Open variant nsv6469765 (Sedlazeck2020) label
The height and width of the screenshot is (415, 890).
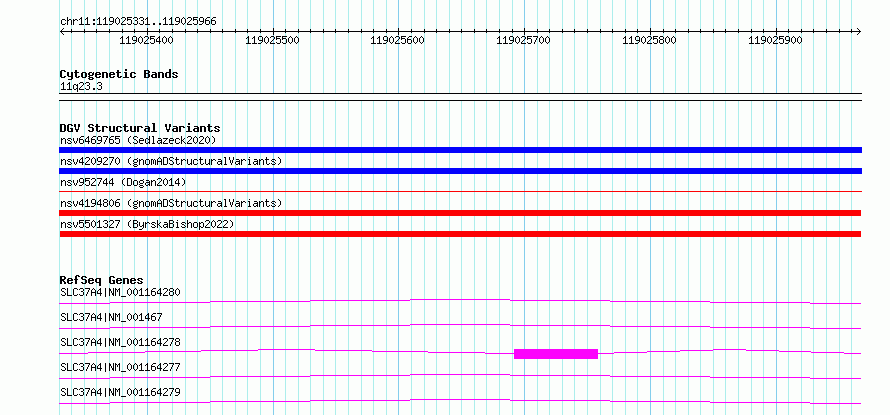pos(138,140)
